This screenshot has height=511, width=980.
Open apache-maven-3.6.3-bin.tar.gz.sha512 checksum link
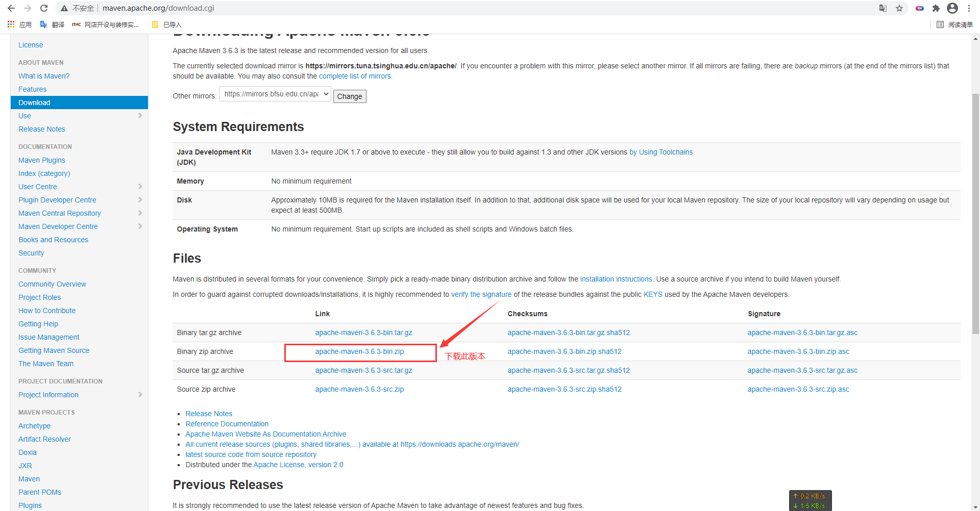pos(569,333)
